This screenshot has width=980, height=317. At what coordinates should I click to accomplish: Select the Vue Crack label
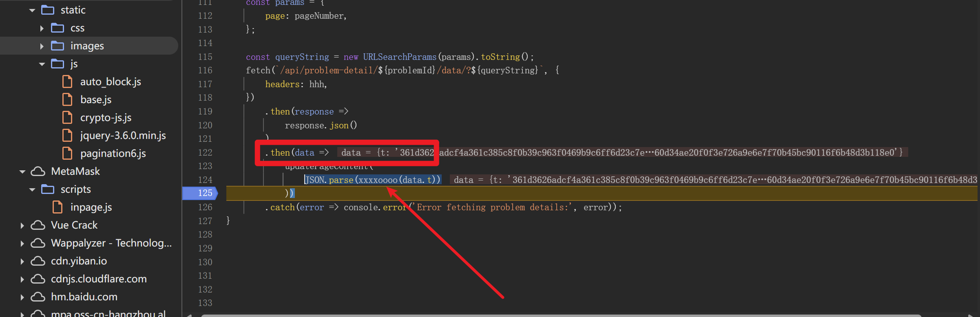[x=74, y=225]
